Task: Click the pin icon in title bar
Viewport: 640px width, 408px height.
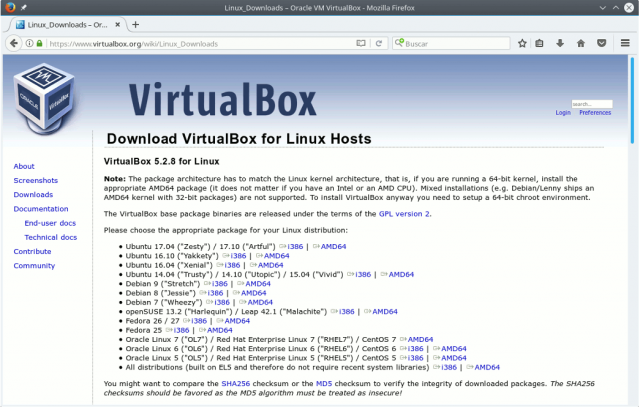Action: (24, 7)
